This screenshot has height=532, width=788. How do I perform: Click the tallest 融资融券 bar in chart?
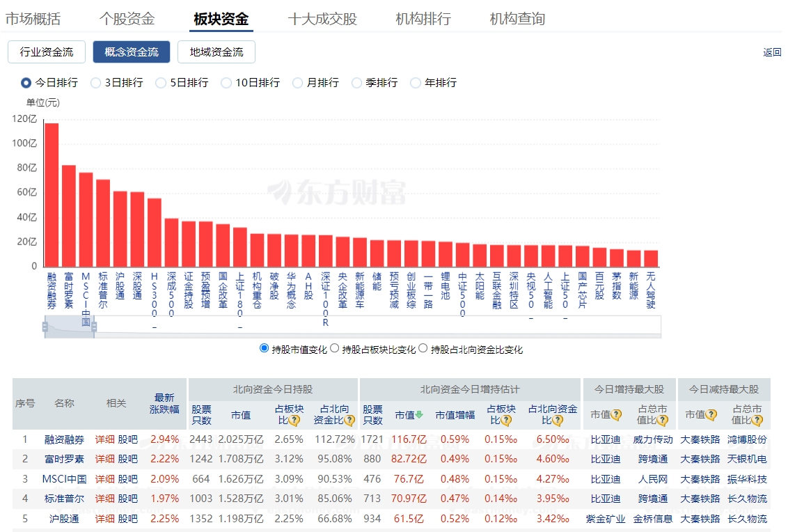click(52, 195)
